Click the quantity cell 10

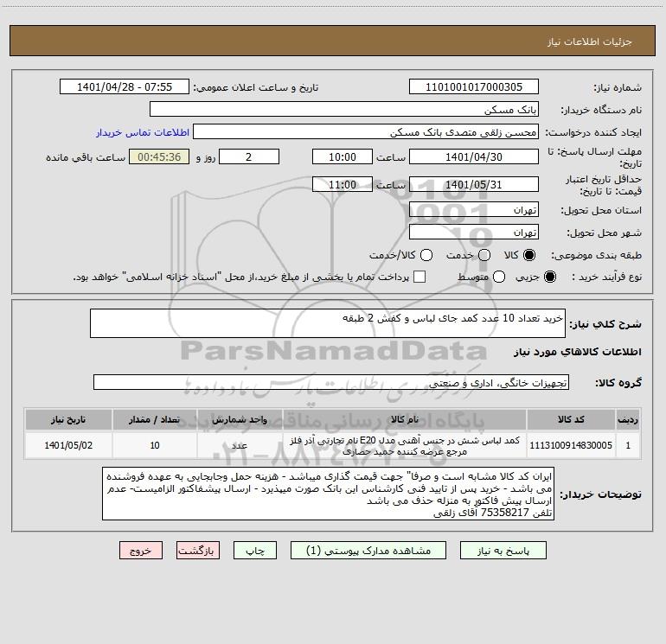[x=155, y=445]
